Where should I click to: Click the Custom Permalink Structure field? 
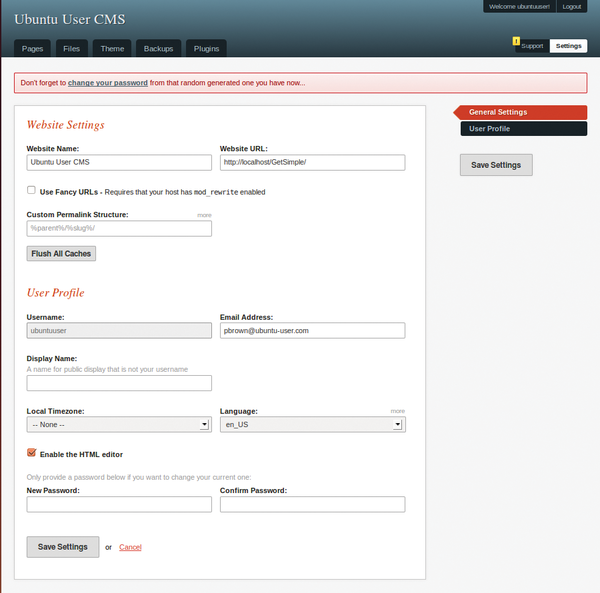(x=119, y=228)
